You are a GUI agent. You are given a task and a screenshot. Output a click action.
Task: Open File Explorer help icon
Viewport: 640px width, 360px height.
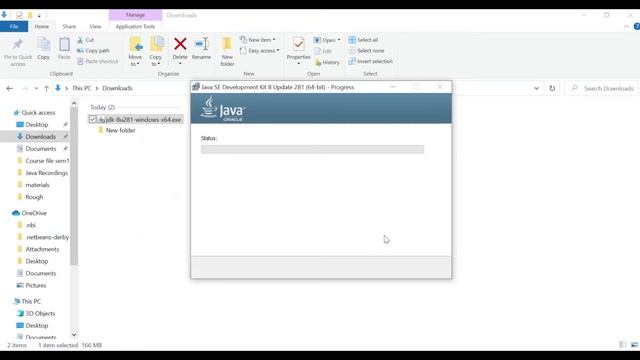coord(636,27)
